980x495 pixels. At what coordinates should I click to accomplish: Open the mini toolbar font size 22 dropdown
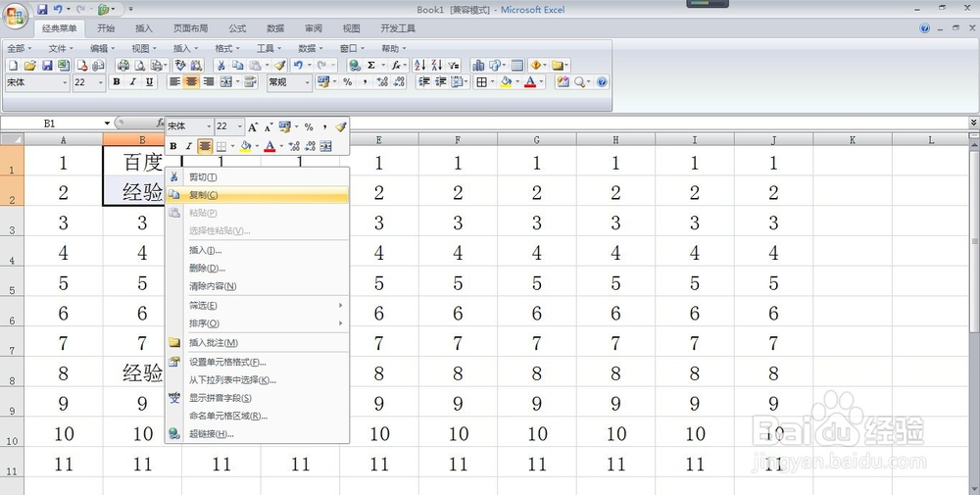240,126
